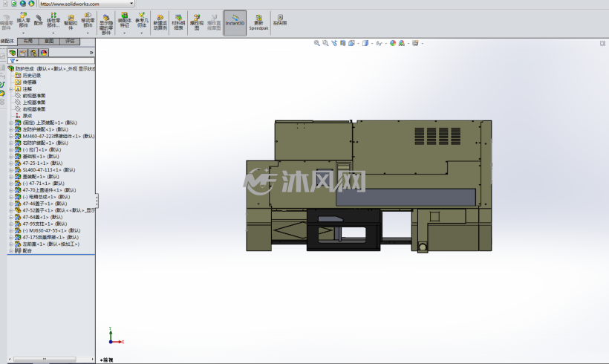Open Assembly Features (装配体特征) tool

point(124,21)
